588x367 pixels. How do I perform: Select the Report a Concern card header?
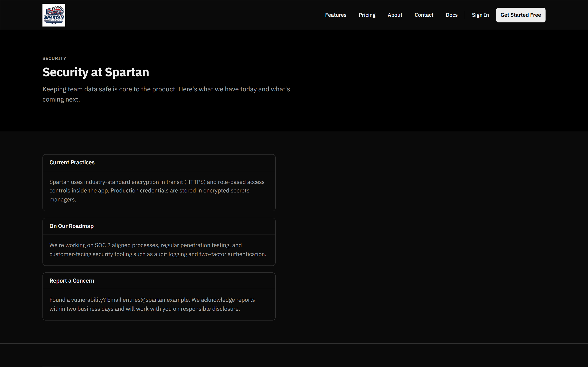coord(159,281)
